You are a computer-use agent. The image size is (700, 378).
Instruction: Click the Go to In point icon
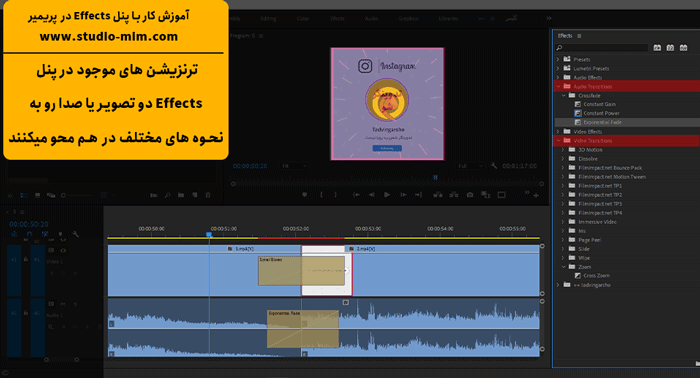coord(356,195)
